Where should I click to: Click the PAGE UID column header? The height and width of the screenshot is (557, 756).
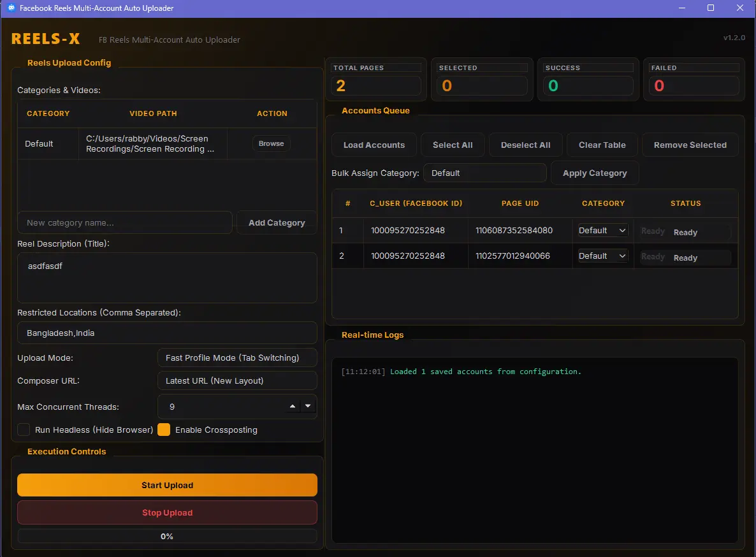coord(520,203)
